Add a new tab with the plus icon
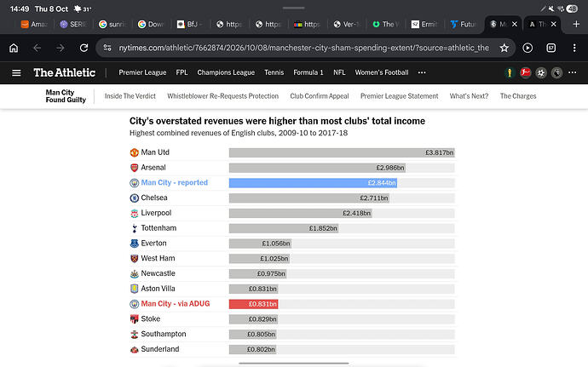The image size is (588, 367). click(576, 24)
